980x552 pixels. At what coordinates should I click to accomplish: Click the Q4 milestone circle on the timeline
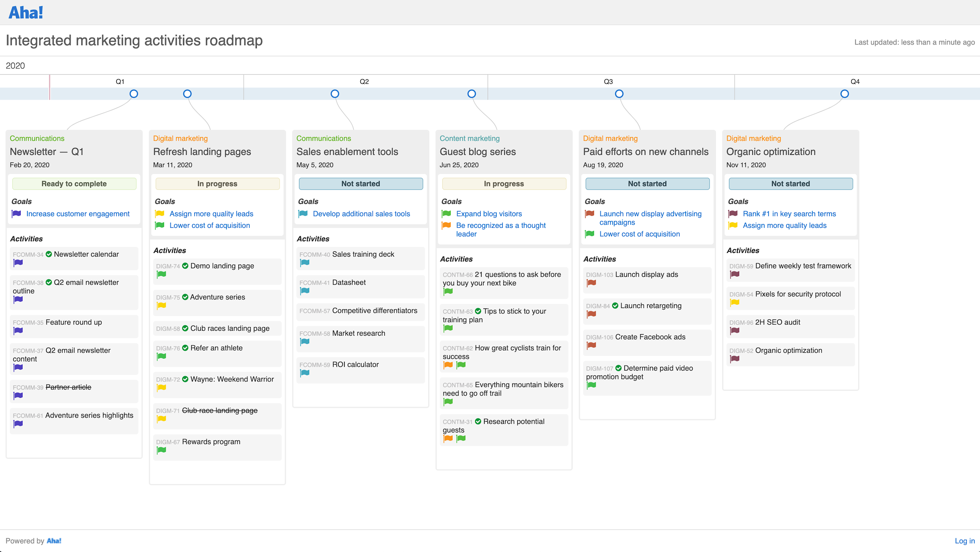pyautogui.click(x=845, y=93)
